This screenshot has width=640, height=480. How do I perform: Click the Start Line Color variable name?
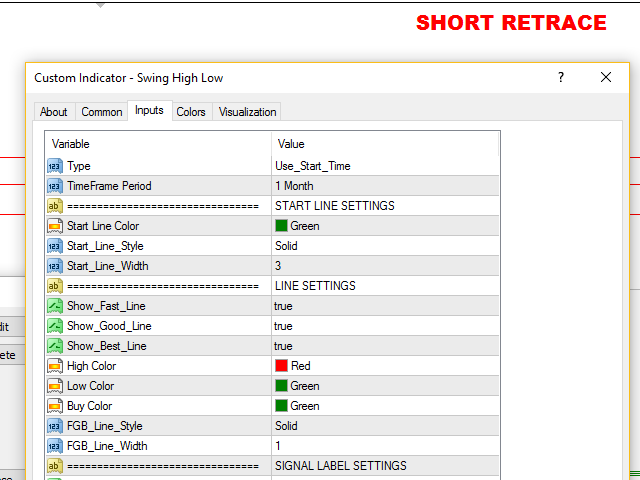(x=103, y=226)
